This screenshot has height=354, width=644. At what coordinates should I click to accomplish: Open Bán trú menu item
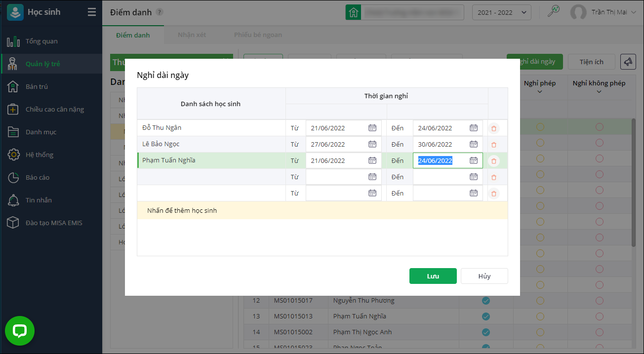[51, 86]
